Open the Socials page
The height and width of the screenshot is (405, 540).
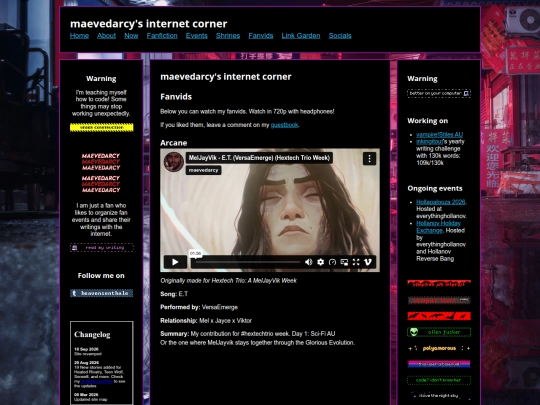point(340,36)
